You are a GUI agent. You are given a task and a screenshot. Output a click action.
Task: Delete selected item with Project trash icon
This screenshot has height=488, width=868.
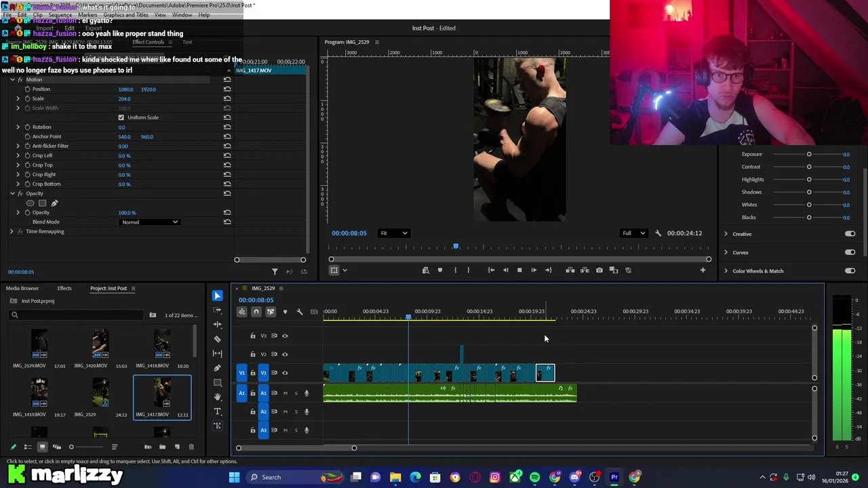click(x=191, y=447)
